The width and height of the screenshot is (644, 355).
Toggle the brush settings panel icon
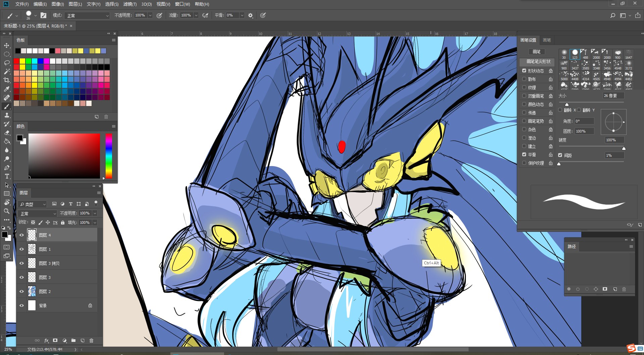44,15
